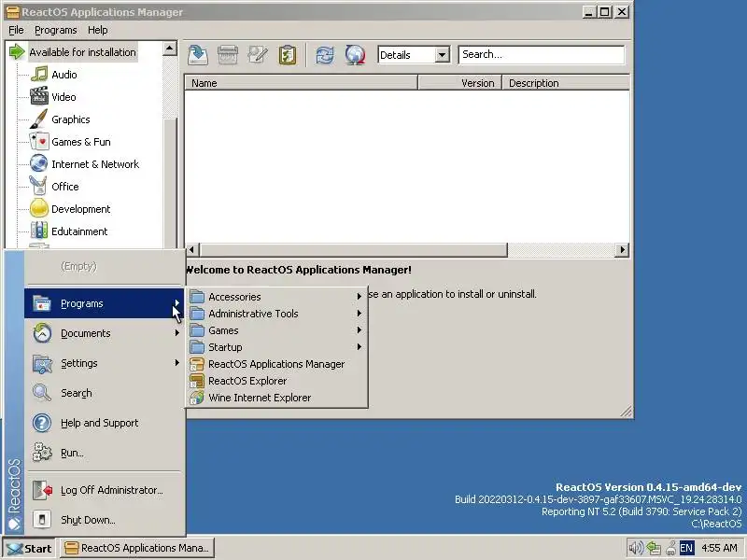The image size is (747, 560).
Task: Select the Video category
Action: pyautogui.click(x=63, y=97)
